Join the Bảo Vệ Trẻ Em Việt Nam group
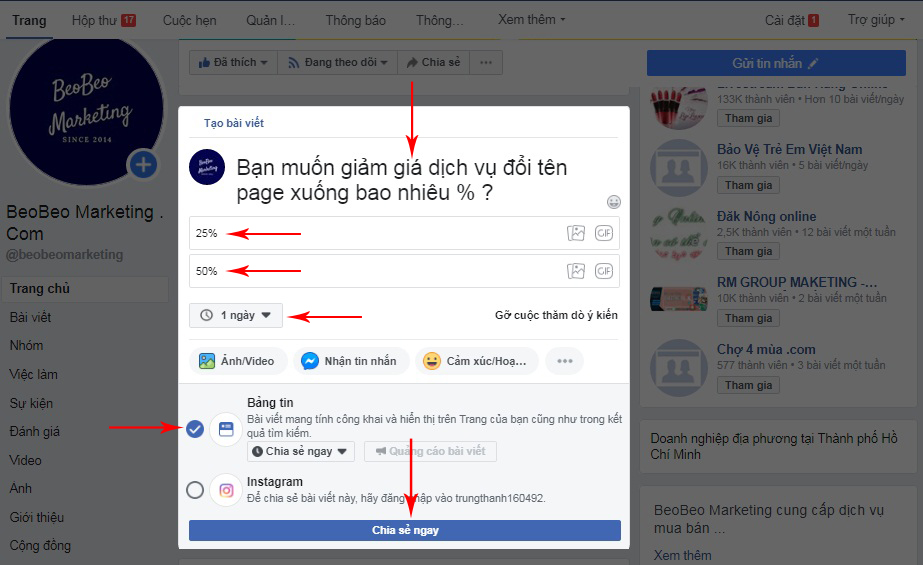The width and height of the screenshot is (923, 565). 748,185
